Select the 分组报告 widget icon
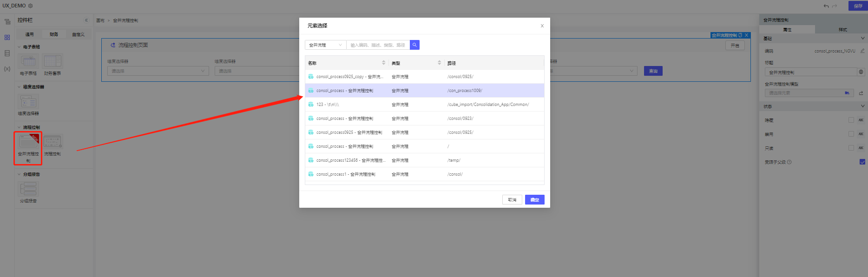The height and width of the screenshot is (277, 868). coord(28,189)
